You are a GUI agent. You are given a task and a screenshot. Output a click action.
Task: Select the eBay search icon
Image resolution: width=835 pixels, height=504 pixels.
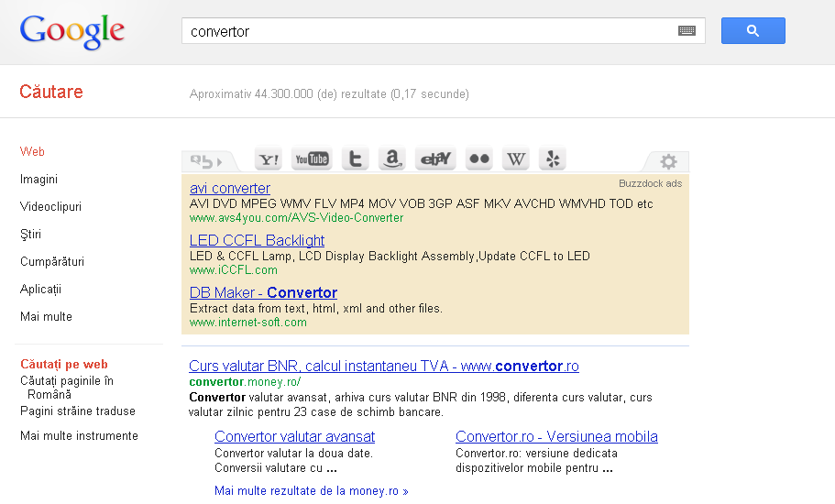[435, 159]
